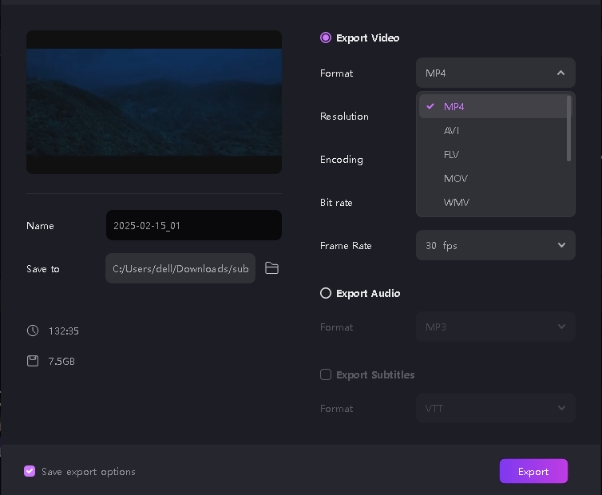Screen dimensions: 602x495
Task: Click the 132:35 duration text
Action: point(64,331)
